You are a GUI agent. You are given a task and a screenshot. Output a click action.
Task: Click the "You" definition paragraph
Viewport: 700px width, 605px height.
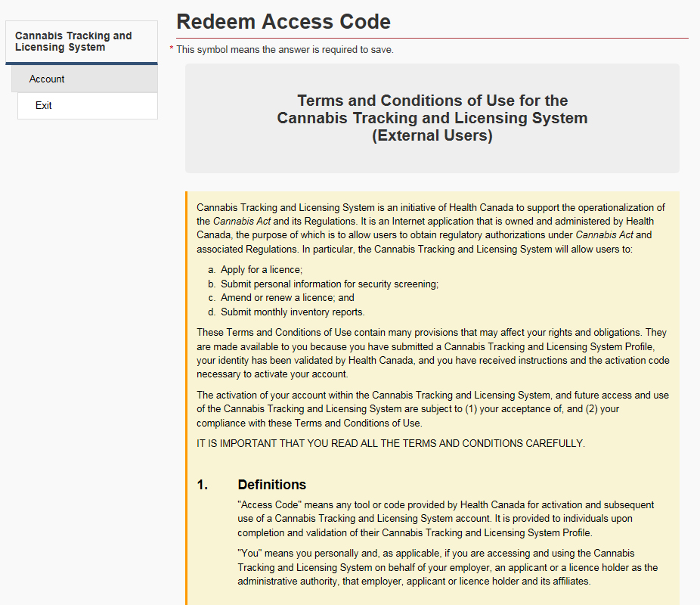[448, 567]
